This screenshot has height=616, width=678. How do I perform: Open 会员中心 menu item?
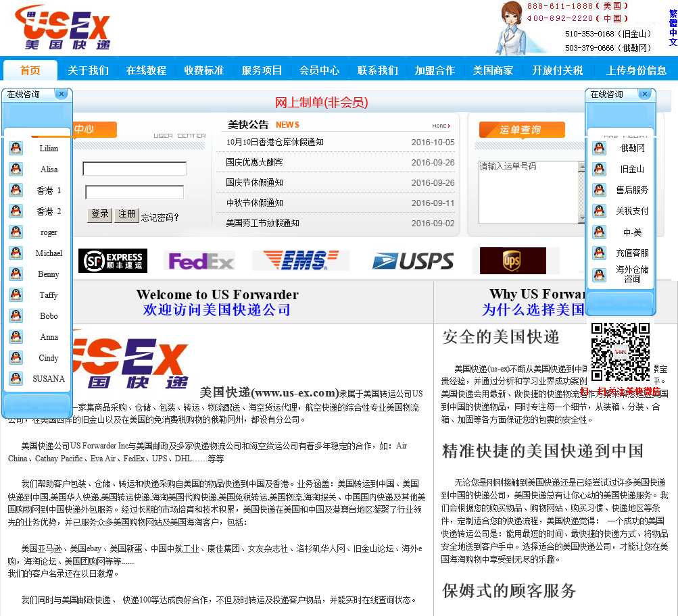319,70
